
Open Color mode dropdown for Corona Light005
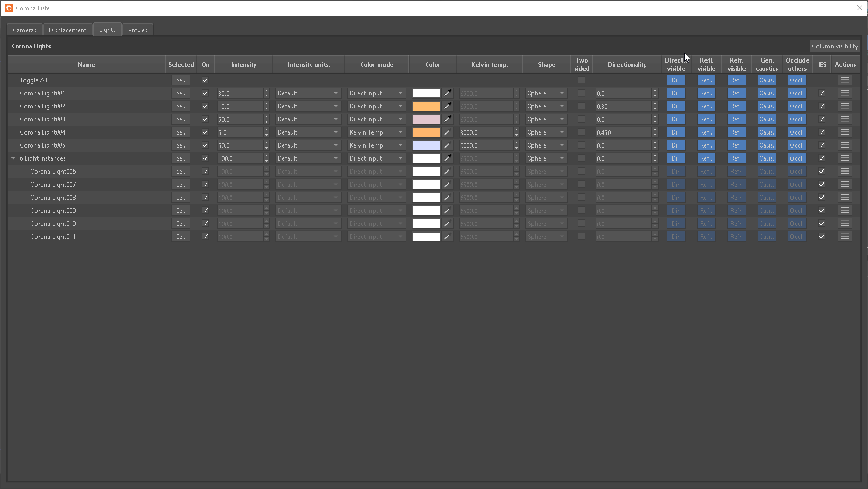(x=376, y=145)
